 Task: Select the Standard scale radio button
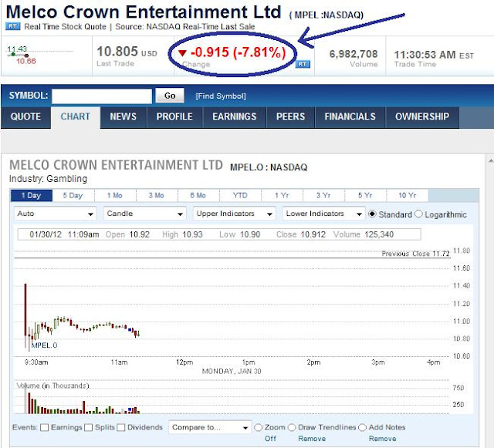(x=372, y=214)
